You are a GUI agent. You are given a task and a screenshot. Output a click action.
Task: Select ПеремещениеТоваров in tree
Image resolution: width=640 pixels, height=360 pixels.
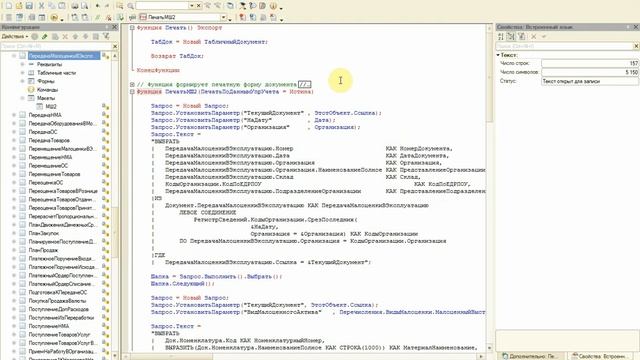click(54, 174)
